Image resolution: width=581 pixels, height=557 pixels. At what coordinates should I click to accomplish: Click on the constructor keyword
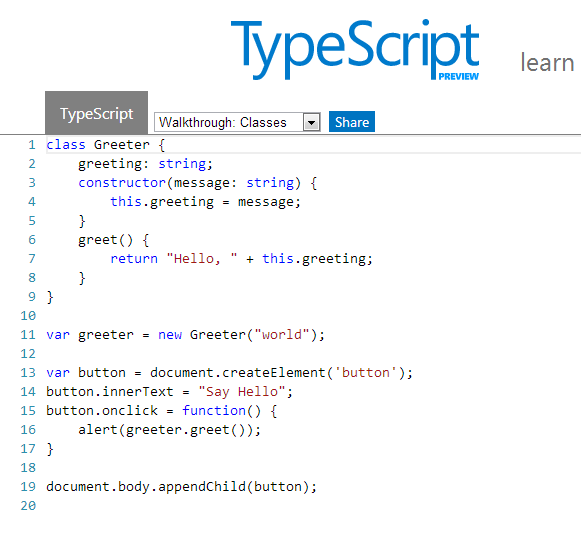122,183
